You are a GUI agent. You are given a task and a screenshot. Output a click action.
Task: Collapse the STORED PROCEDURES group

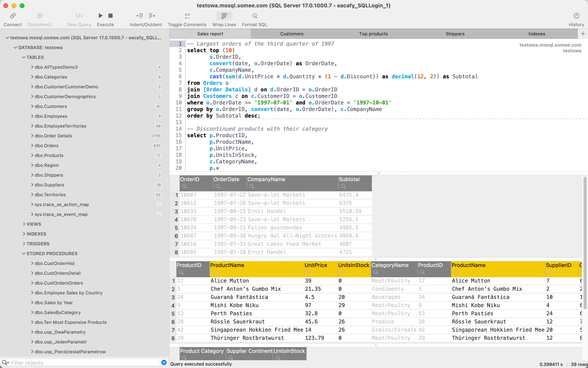23,253
